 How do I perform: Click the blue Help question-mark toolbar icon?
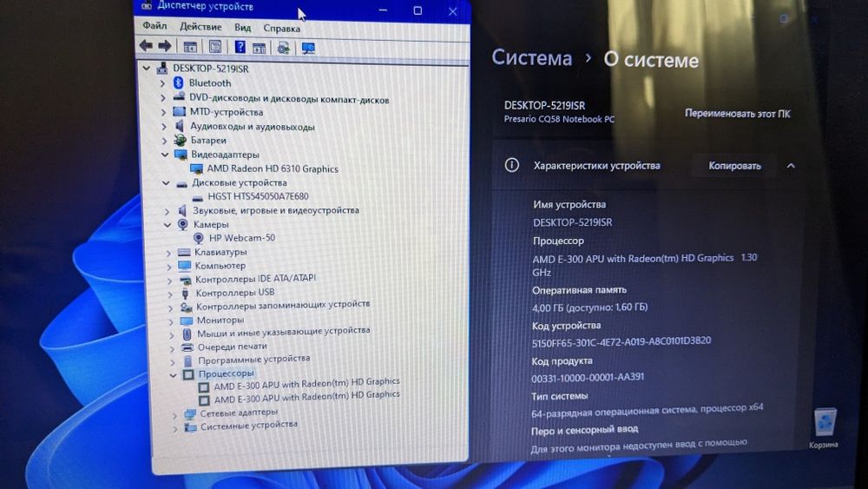pos(240,47)
